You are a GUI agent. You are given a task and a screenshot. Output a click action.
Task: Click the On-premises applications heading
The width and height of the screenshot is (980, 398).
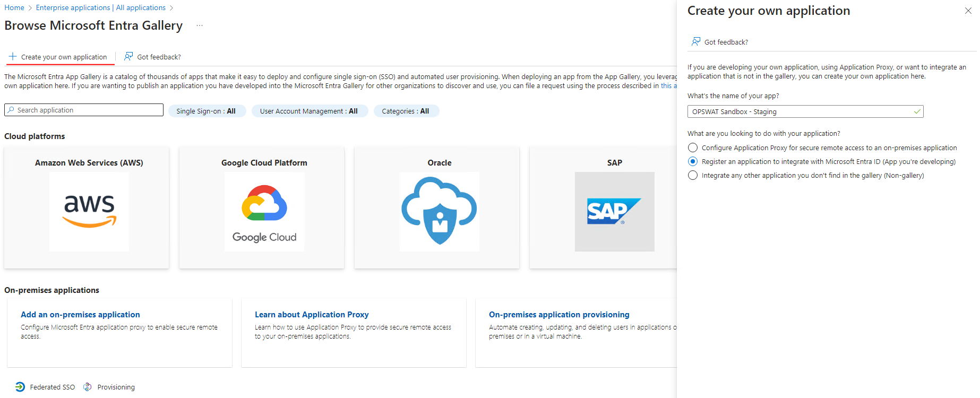[x=51, y=290]
